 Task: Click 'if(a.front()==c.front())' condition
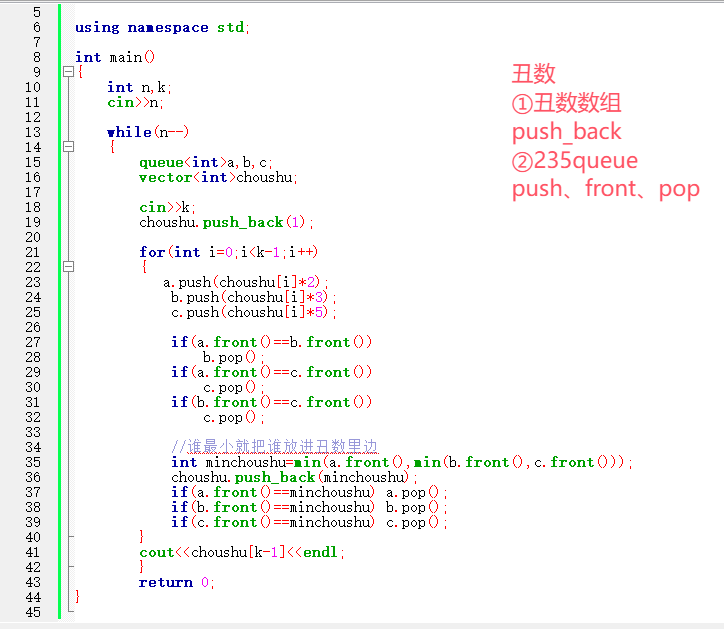coord(272,372)
